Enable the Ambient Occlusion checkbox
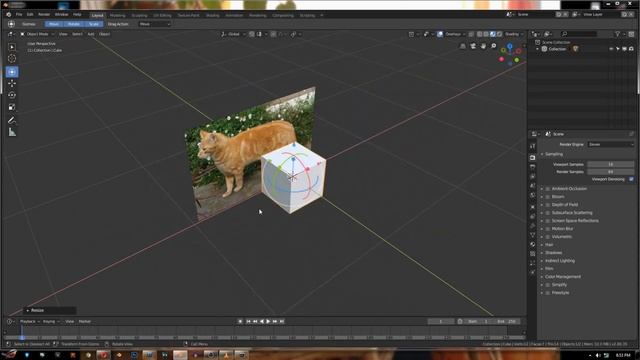 (x=548, y=189)
